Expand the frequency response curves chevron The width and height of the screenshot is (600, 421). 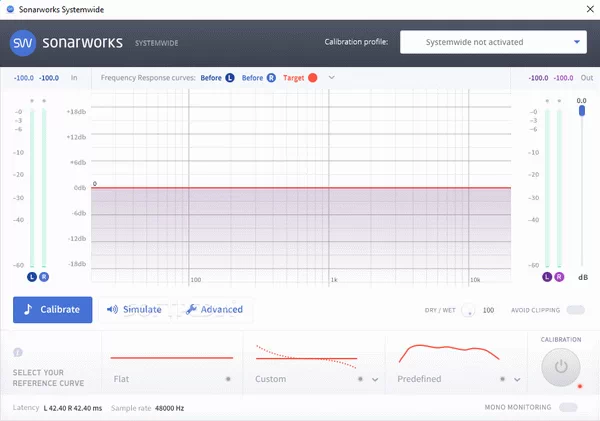tap(331, 77)
